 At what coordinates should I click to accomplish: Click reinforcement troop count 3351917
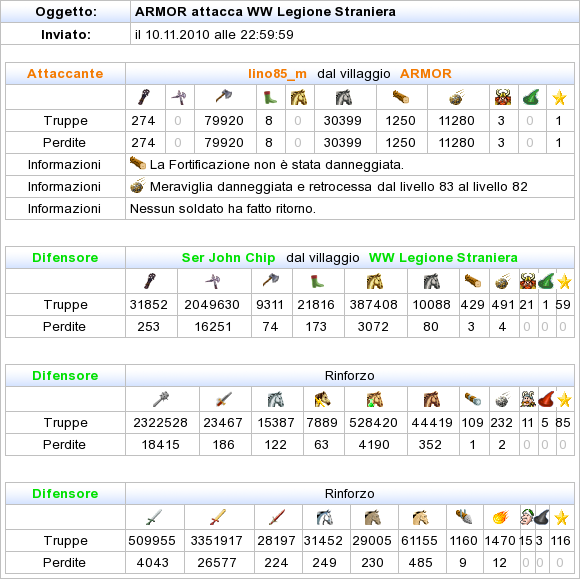(x=217, y=541)
